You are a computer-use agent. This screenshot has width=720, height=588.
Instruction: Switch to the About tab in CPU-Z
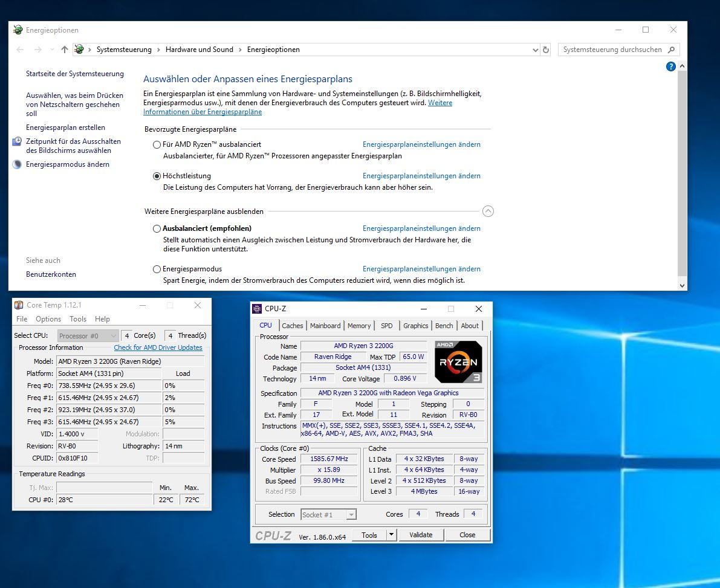point(470,326)
